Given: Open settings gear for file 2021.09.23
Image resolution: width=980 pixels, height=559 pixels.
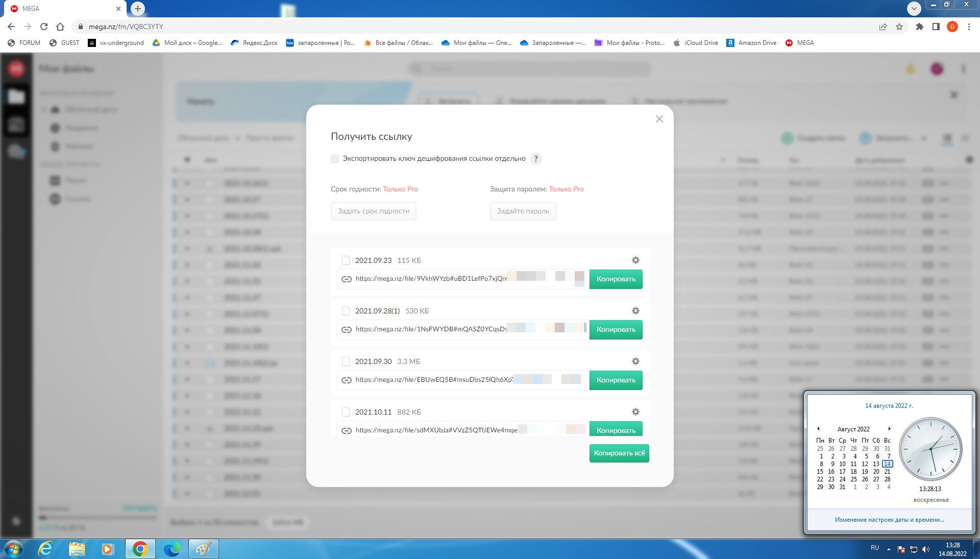Looking at the screenshot, I should pos(635,260).
